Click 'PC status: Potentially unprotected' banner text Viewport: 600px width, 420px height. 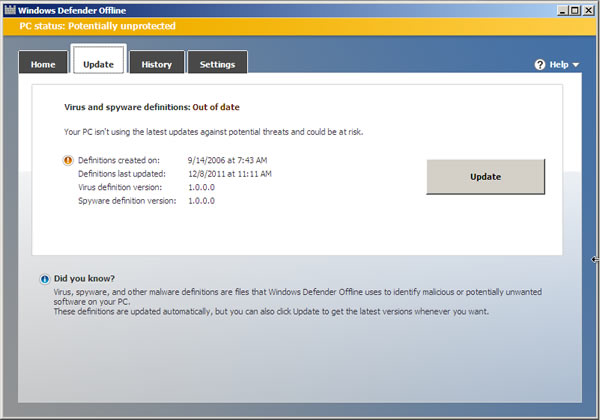pyautogui.click(x=98, y=26)
